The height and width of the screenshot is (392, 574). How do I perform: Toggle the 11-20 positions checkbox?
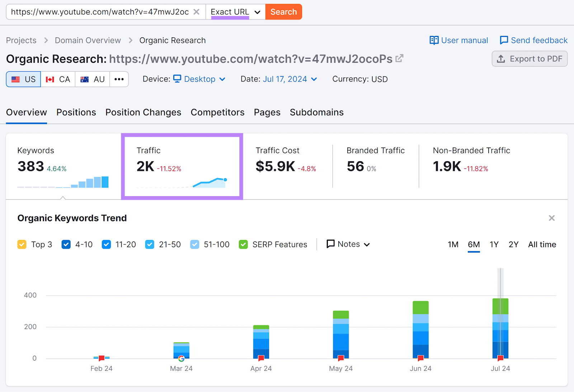[x=106, y=245]
